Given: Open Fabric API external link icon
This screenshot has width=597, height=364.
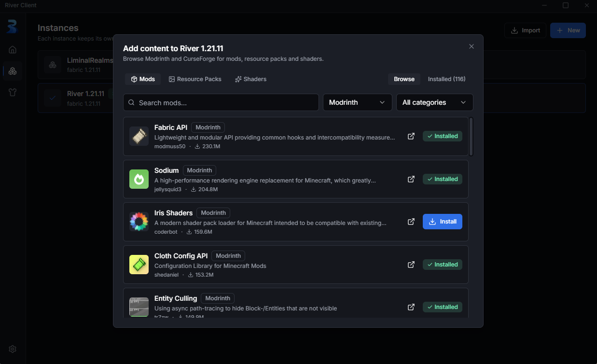Looking at the screenshot, I should [411, 136].
